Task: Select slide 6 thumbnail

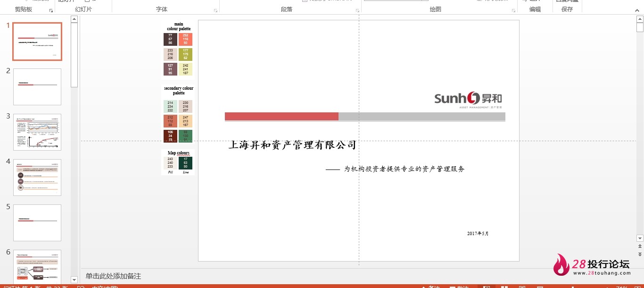Action: pos(37,266)
